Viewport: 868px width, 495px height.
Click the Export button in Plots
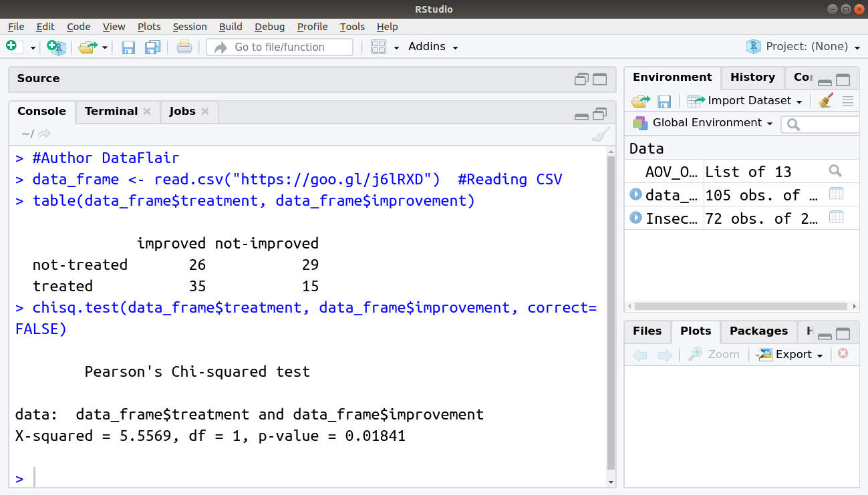coord(790,355)
